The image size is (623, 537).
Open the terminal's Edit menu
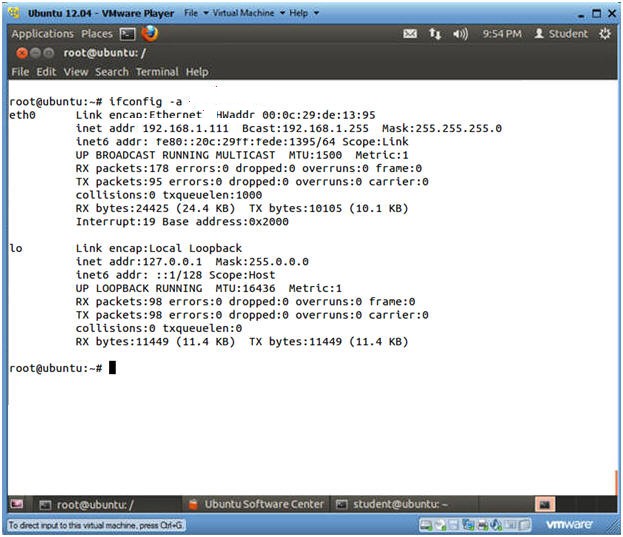[46, 72]
